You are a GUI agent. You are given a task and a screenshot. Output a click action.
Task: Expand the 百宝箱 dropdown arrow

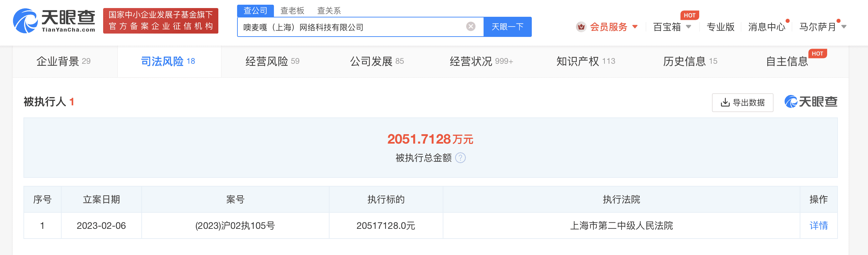pyautogui.click(x=689, y=27)
